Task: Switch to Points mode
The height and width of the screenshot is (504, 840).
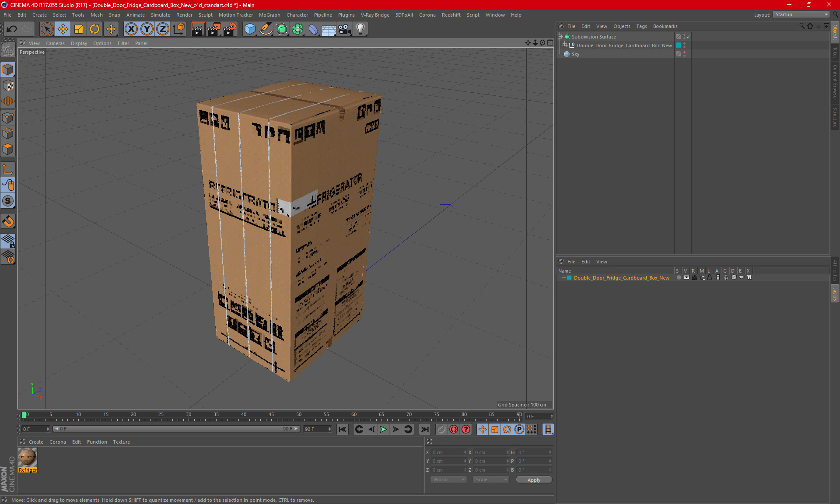Action: [8, 118]
